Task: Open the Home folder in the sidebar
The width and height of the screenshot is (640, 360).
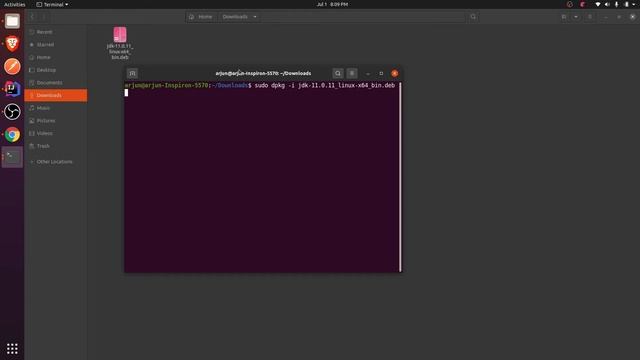Action: (x=56, y=57)
